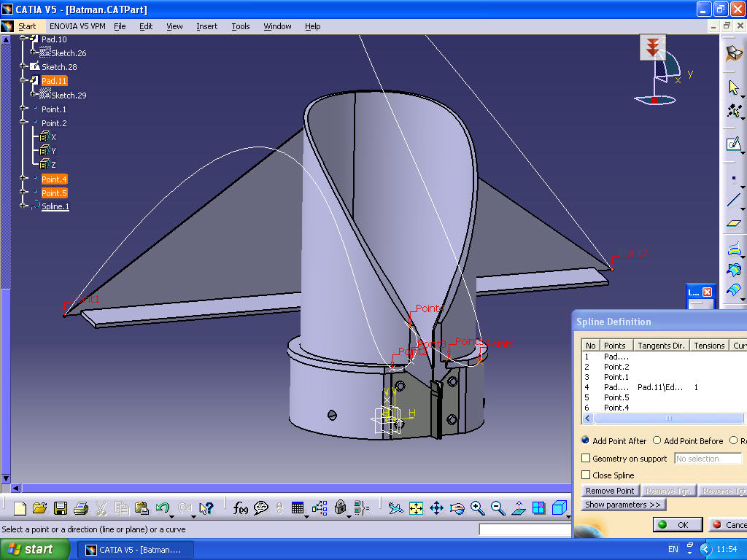Viewport: 747px width, 560px height.
Task: Open the Insert menu
Action: [206, 26]
